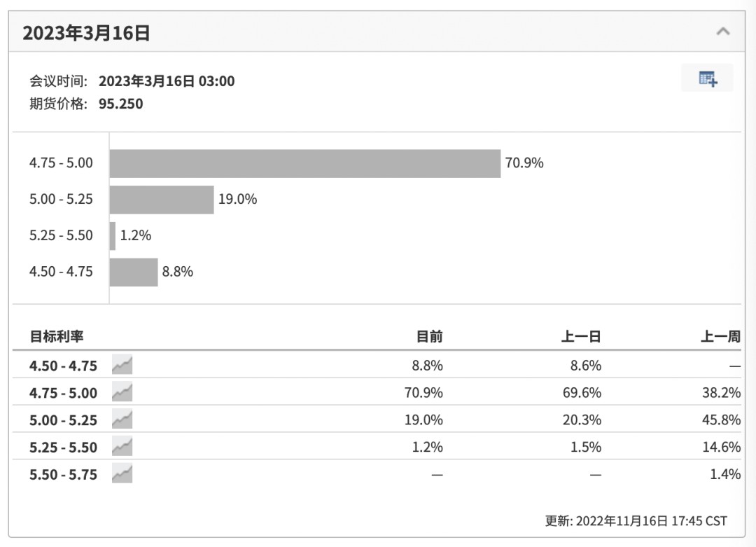Select the 4.75 - 5.00 table row label

click(64, 393)
